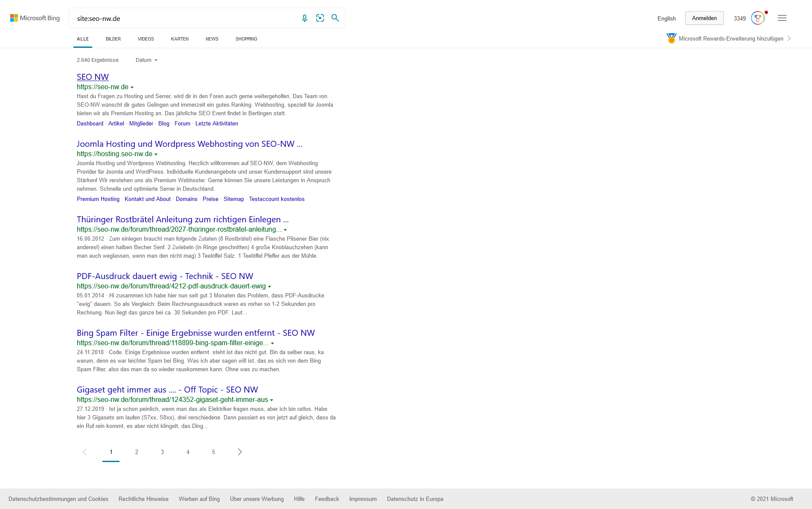Click the Testaccount kostenlos sitelink

pos(277,199)
